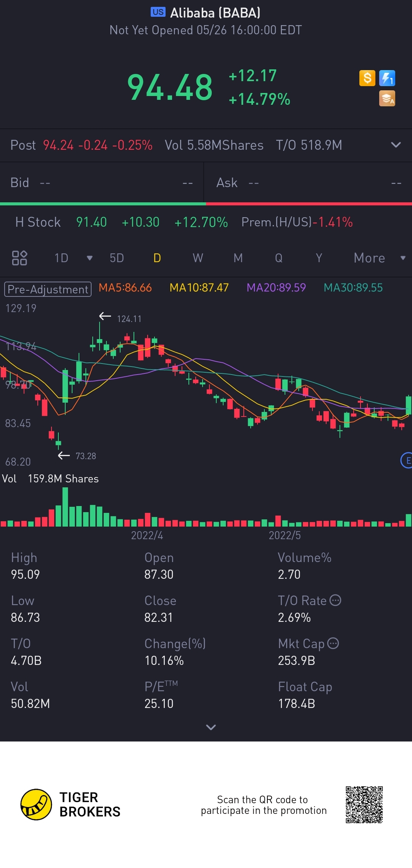Screen dimensions: 412x868
Task: Open Mkt Cap info icon
Action: click(333, 644)
